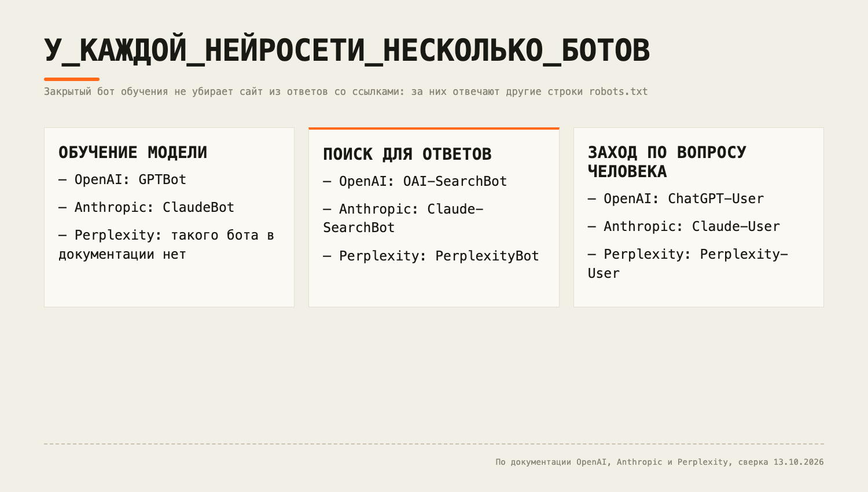The image size is (868, 492).
Task: Select the line Perplexity: Perplexity-User
Action: [688, 263]
